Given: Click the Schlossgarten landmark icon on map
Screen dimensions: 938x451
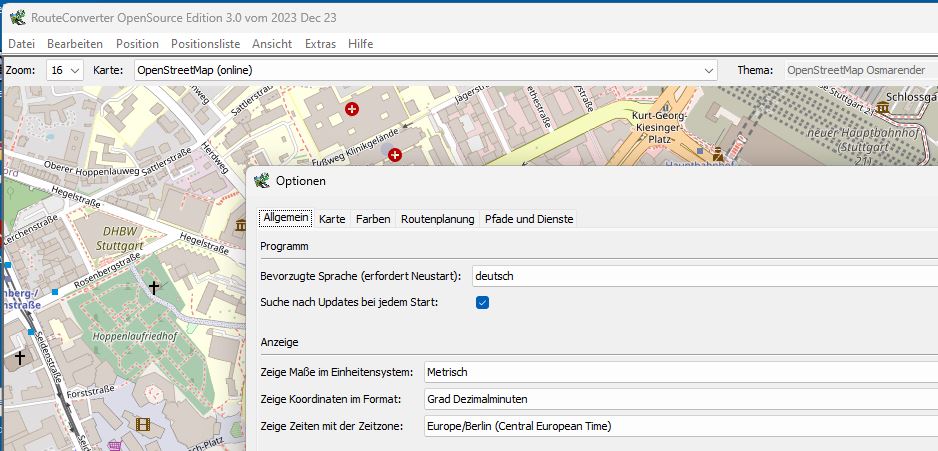Looking at the screenshot, I should (x=883, y=106).
